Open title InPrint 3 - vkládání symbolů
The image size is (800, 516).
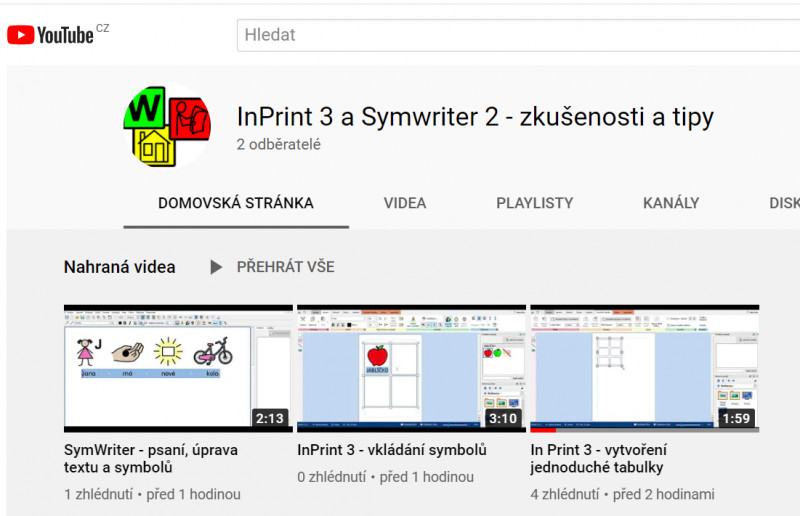point(392,450)
